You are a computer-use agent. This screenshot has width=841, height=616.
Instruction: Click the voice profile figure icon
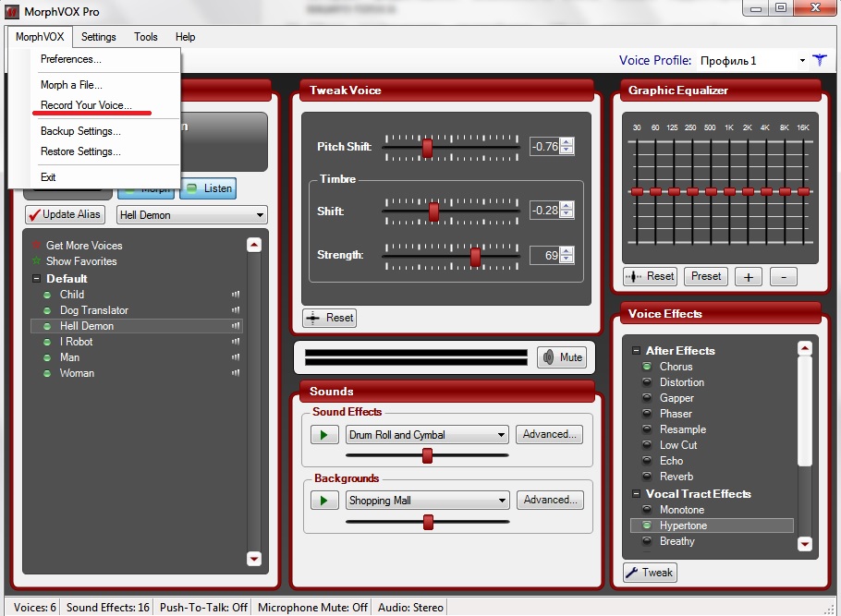pyautogui.click(x=820, y=60)
